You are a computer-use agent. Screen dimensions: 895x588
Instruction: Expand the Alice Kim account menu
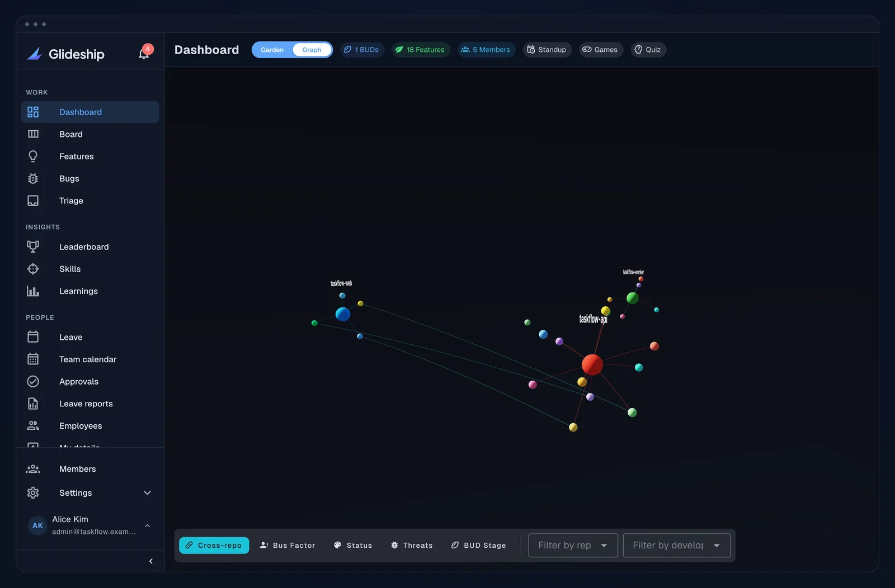(148, 525)
